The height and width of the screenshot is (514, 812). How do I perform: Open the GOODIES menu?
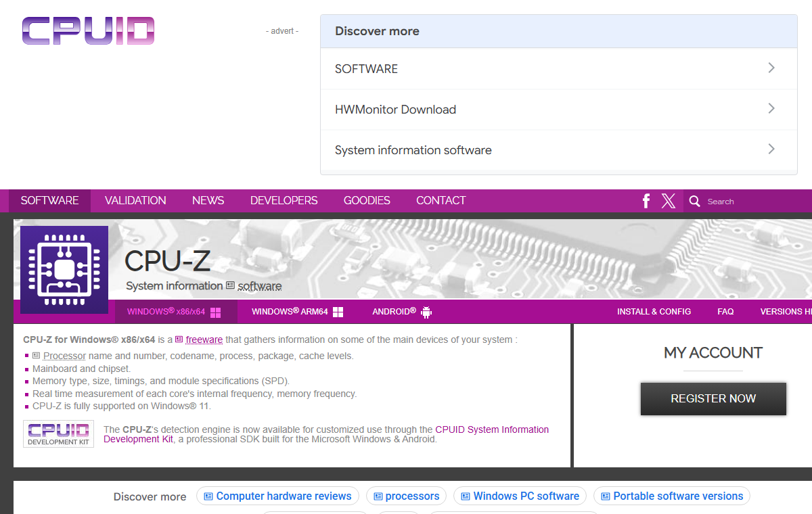(367, 201)
